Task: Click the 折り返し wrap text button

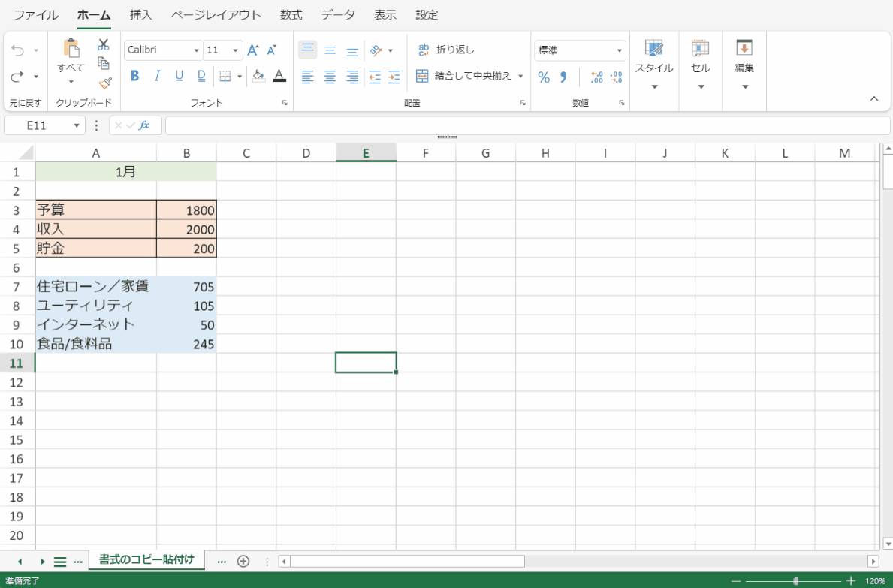Action: pos(447,50)
